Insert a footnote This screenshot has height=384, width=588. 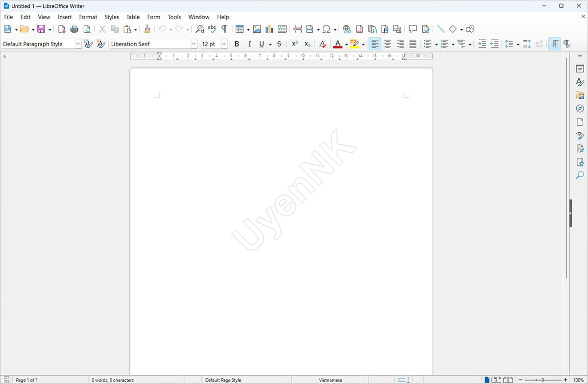point(359,29)
